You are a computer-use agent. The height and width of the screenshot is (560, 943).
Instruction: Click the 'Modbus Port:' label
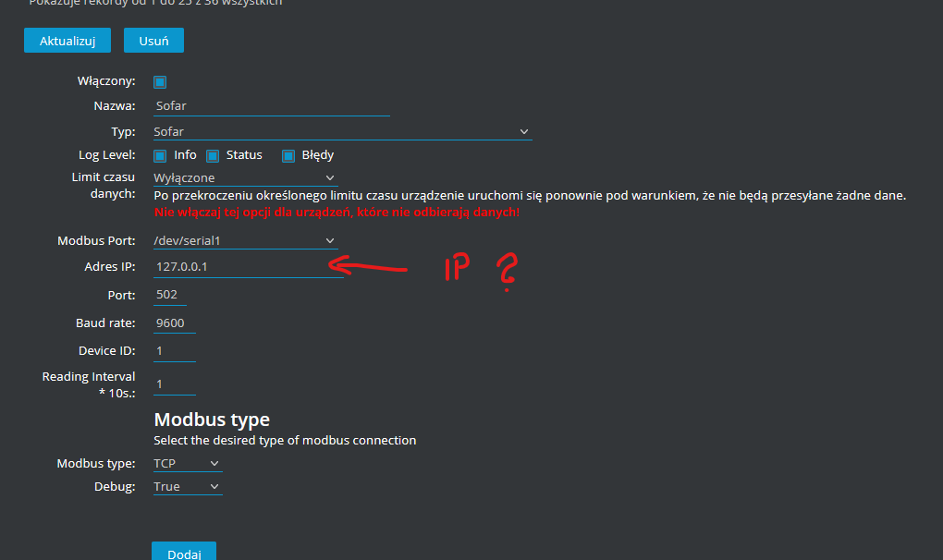96,241
